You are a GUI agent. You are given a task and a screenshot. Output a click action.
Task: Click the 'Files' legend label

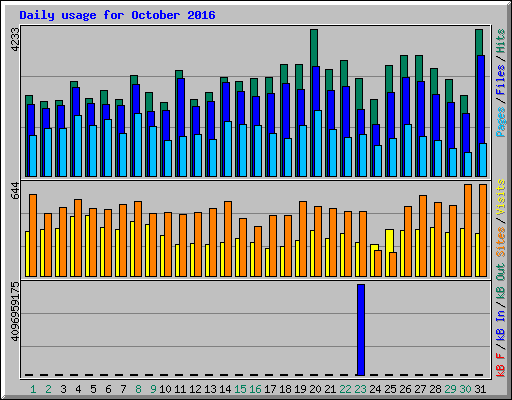tap(501, 80)
